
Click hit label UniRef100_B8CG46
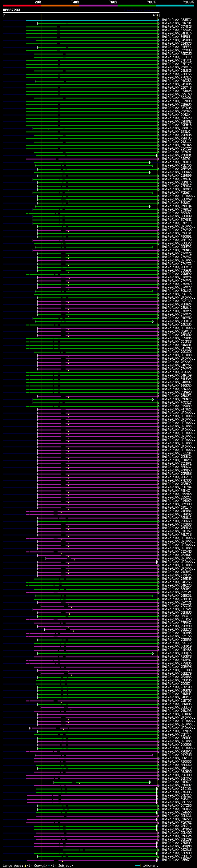click(x=177, y=172)
